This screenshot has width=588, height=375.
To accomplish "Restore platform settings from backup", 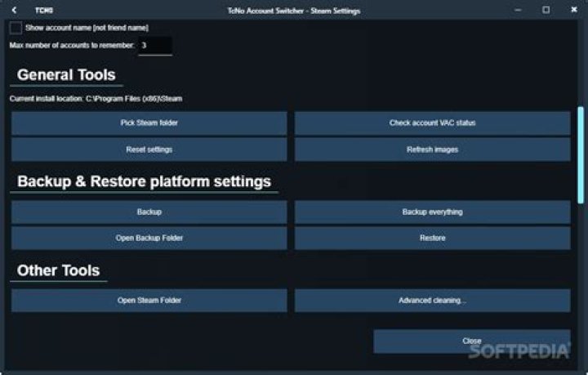I will 432,238.
